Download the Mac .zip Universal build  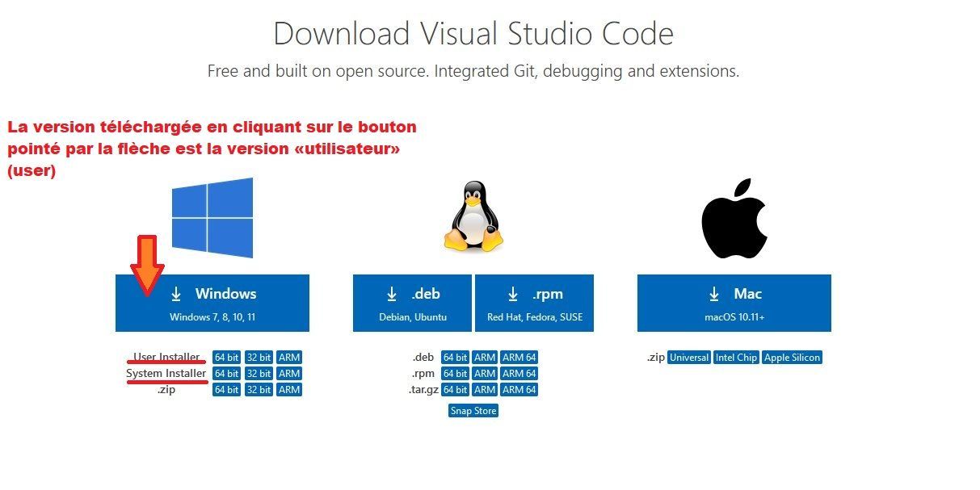click(x=689, y=358)
